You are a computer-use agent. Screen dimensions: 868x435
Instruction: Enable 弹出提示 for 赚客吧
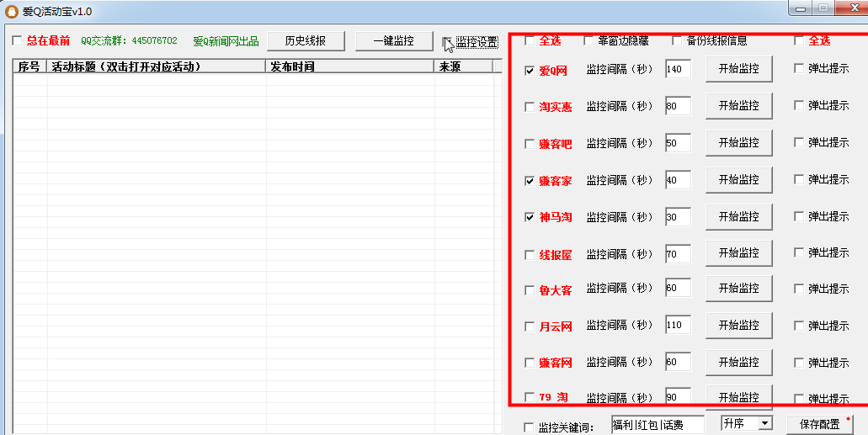799,142
